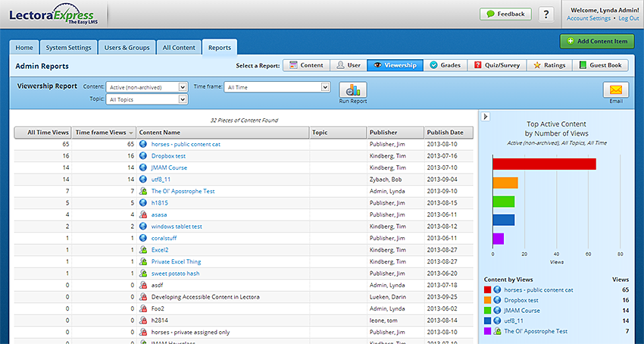Screen dimensions: 644x344
Task: Select the User report type
Action: coord(349,65)
